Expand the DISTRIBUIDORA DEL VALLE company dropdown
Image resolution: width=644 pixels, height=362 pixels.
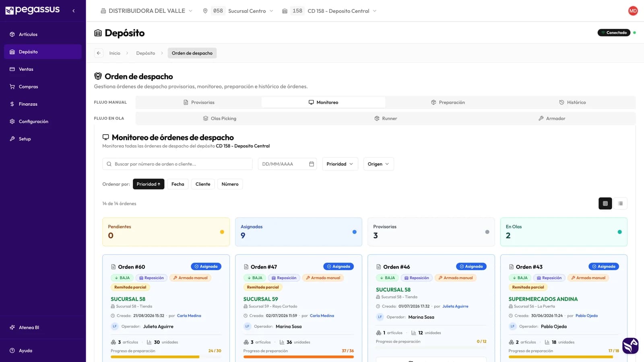point(147,11)
